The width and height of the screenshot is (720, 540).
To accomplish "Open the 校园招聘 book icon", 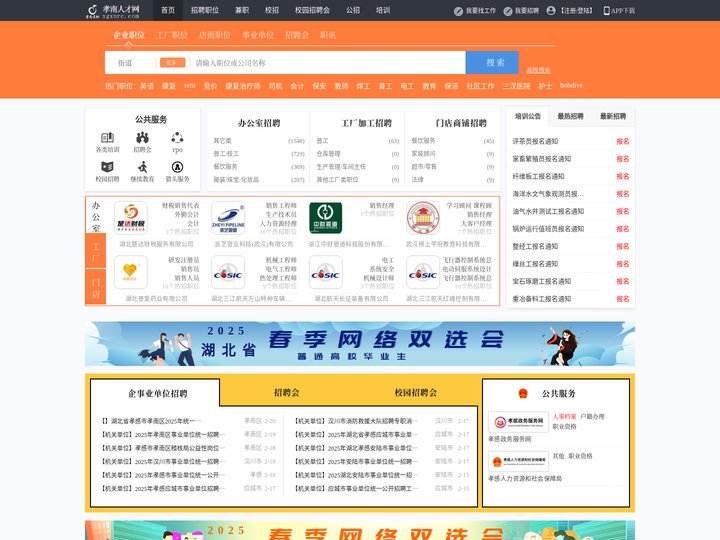I will click(x=107, y=167).
